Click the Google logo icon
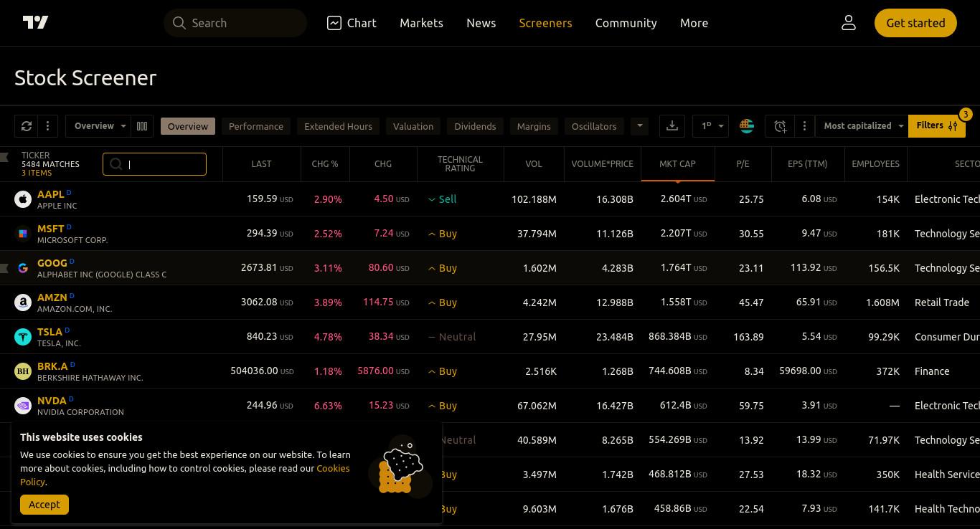Screen dimensions: 980x529 (x=23, y=268)
